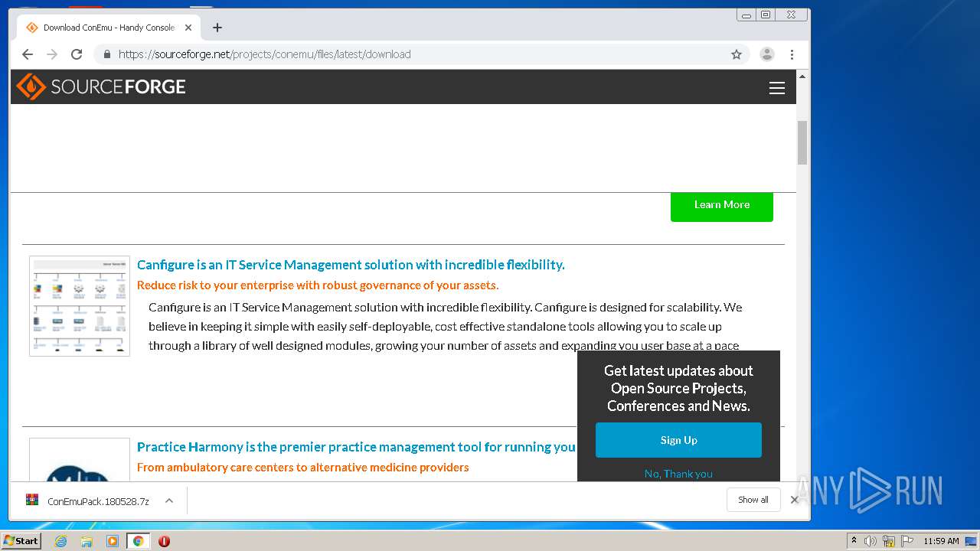Image resolution: width=980 pixels, height=551 pixels.
Task: Click the site lock icon in address bar
Action: click(x=106, y=54)
